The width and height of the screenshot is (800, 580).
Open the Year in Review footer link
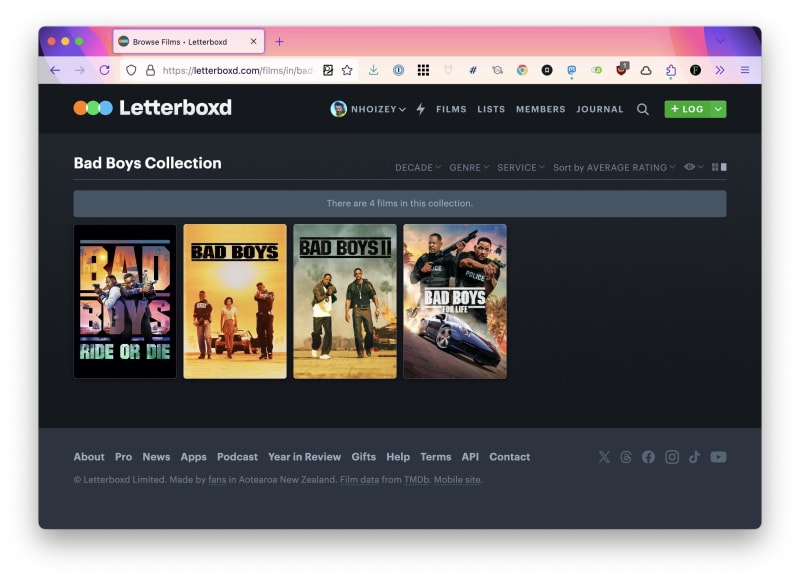tap(305, 457)
